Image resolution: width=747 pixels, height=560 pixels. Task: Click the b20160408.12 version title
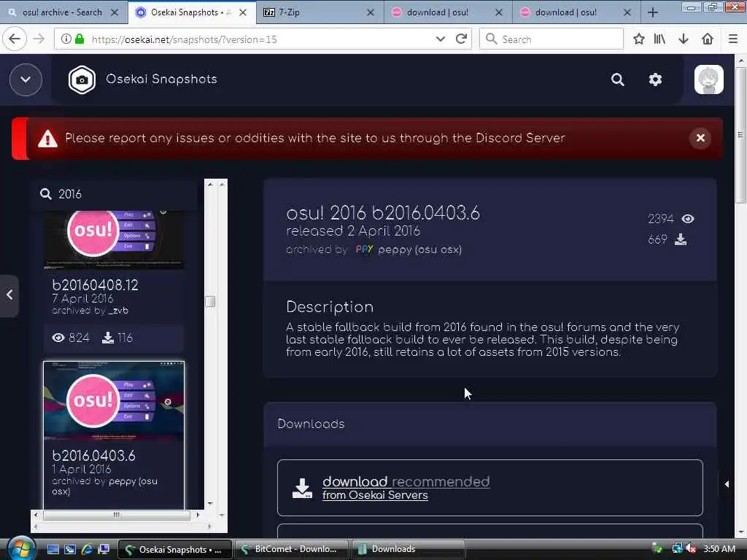[96, 285]
